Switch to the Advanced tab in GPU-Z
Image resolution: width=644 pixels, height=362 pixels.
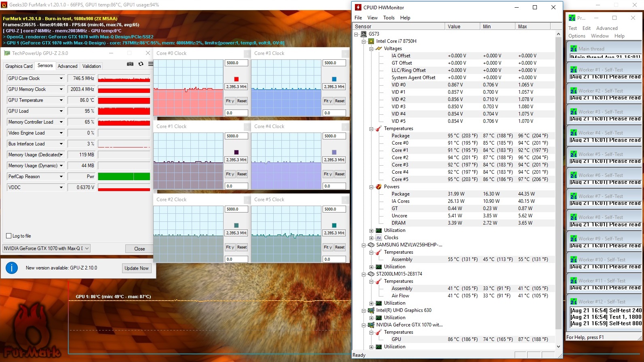coord(68,66)
